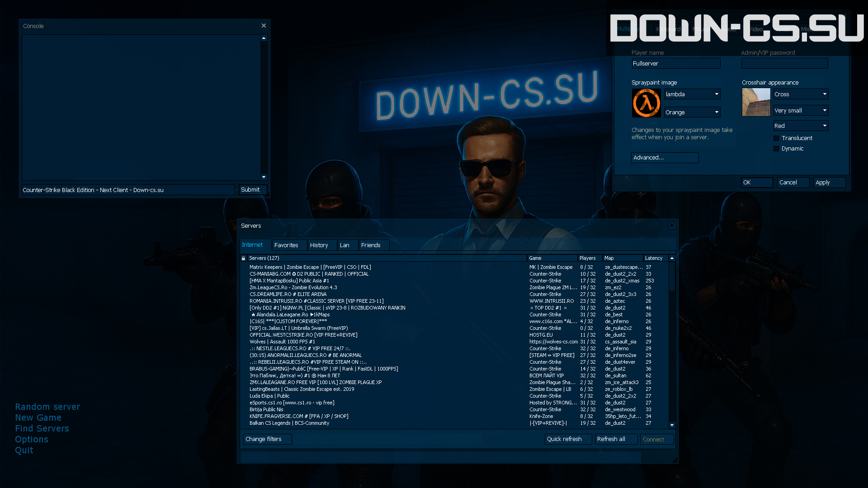
Task: Close the Console window
Action: [x=264, y=26]
